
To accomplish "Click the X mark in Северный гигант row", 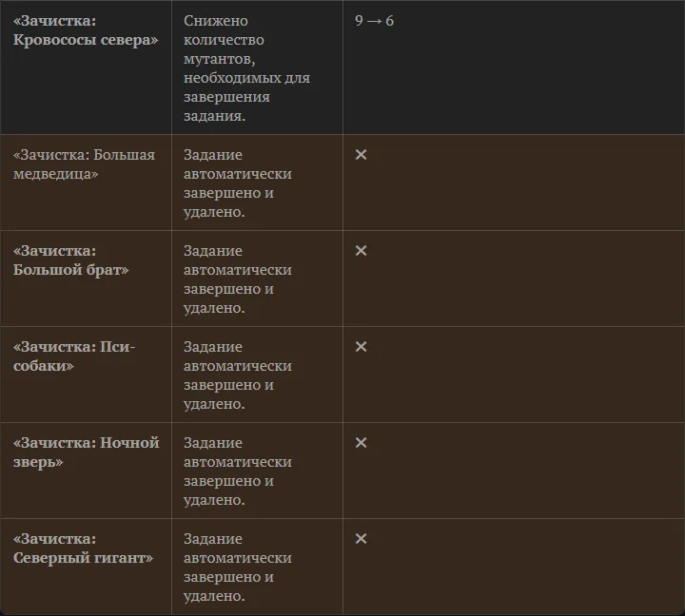I will click(361, 539).
